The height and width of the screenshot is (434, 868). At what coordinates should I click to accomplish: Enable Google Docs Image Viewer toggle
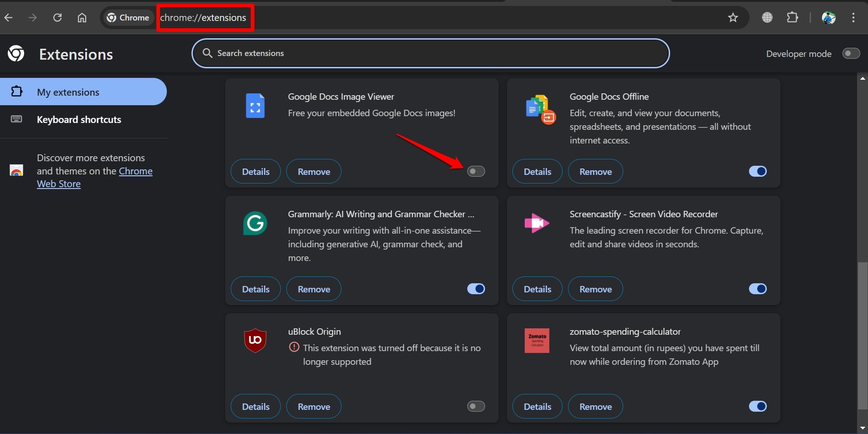click(x=476, y=171)
